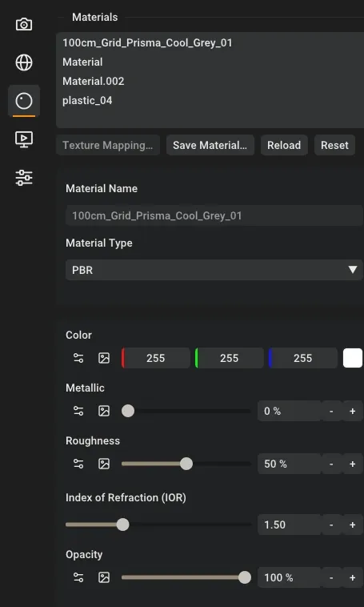The height and width of the screenshot is (607, 364).
Task: Select the Materials sphere tab icon
Action: (x=24, y=101)
